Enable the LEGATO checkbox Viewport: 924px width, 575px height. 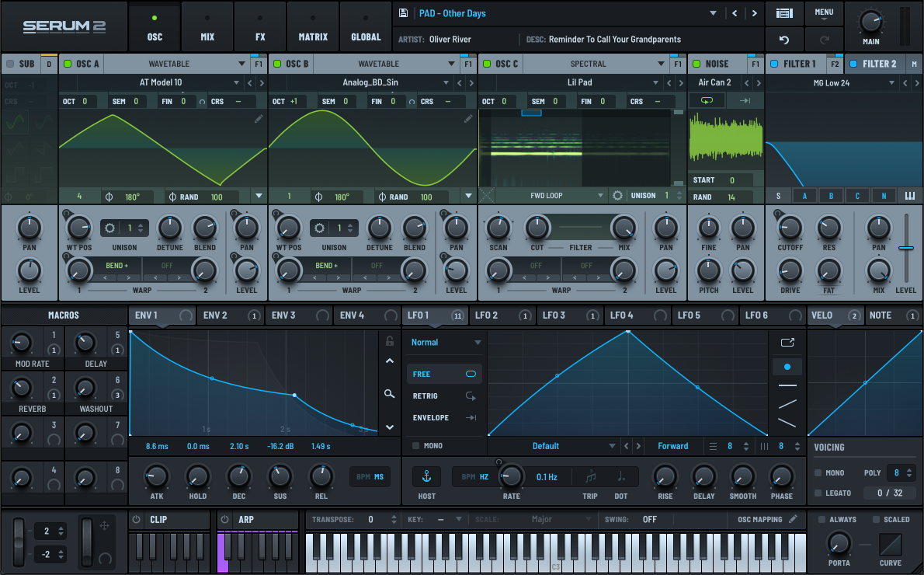[818, 493]
